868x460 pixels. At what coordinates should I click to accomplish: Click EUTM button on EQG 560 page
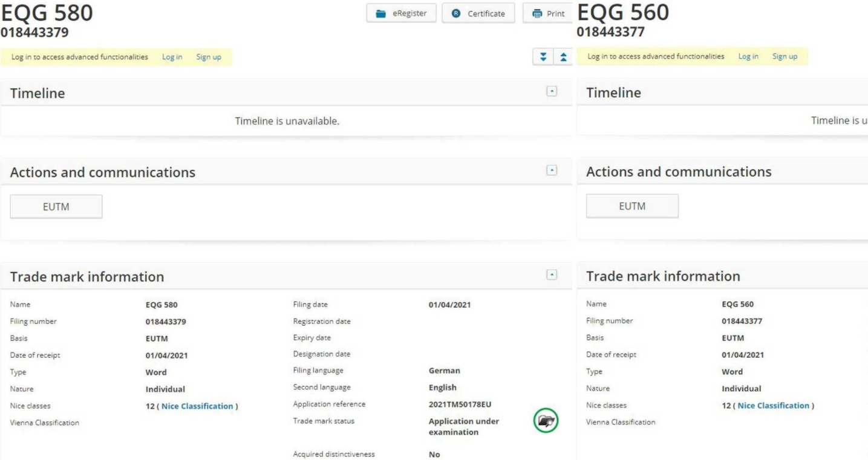633,206
